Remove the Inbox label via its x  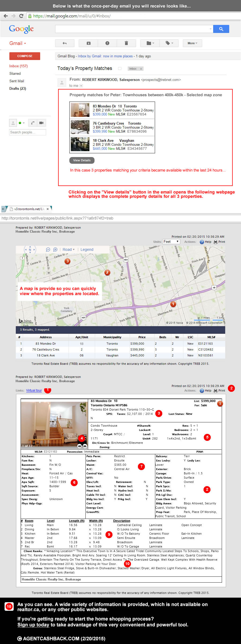[141, 69]
